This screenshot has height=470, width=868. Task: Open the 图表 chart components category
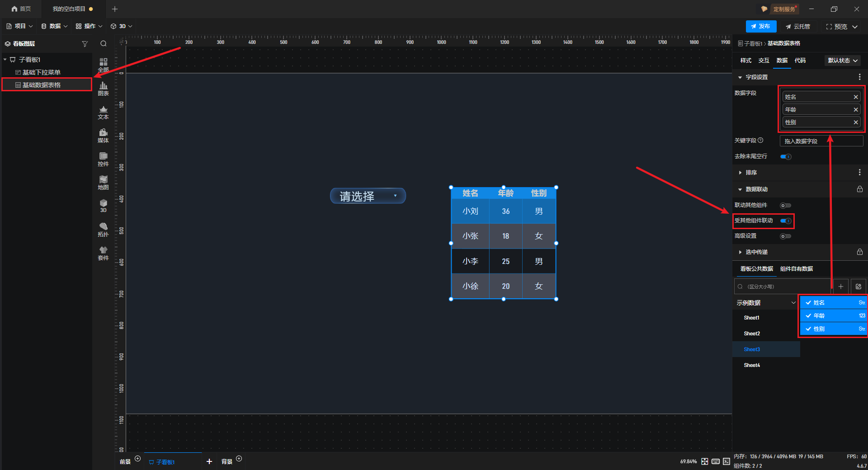tap(103, 89)
